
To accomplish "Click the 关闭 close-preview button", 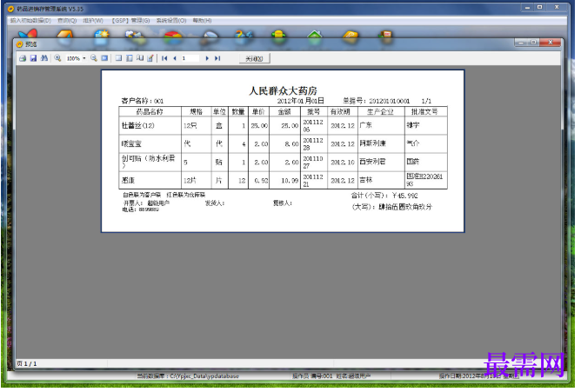I will click(x=255, y=58).
